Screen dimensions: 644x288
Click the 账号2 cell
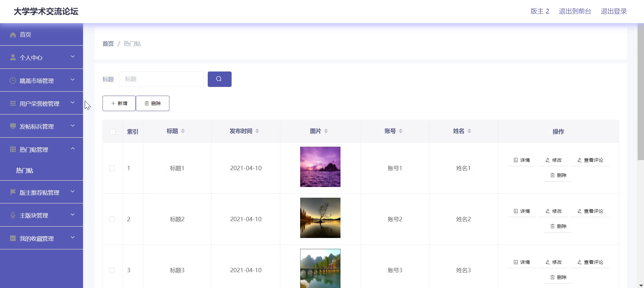coord(395,219)
